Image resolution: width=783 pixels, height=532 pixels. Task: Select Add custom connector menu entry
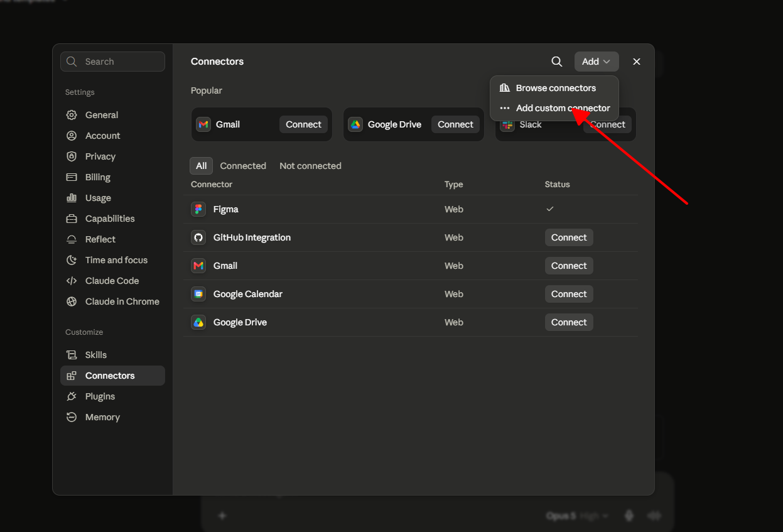click(554, 108)
